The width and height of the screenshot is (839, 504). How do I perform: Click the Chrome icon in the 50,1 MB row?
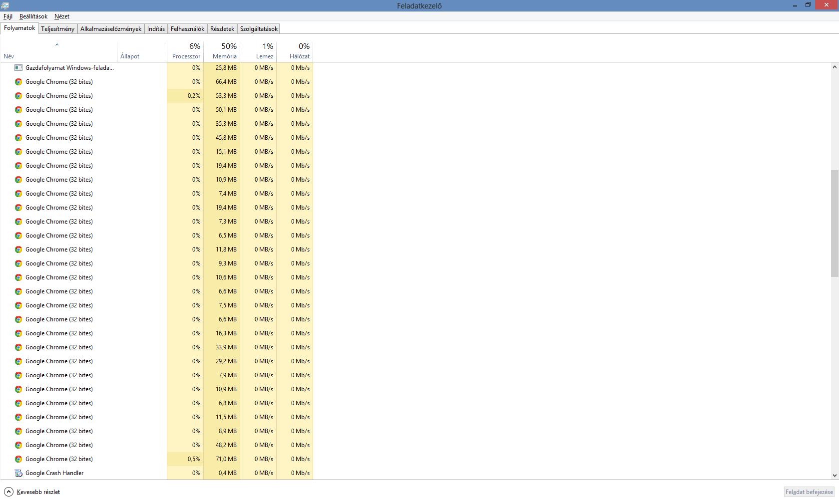(x=18, y=110)
